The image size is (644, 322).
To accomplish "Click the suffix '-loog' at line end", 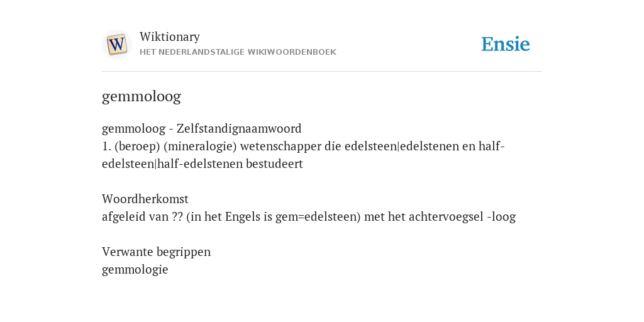I will click(x=501, y=217).
